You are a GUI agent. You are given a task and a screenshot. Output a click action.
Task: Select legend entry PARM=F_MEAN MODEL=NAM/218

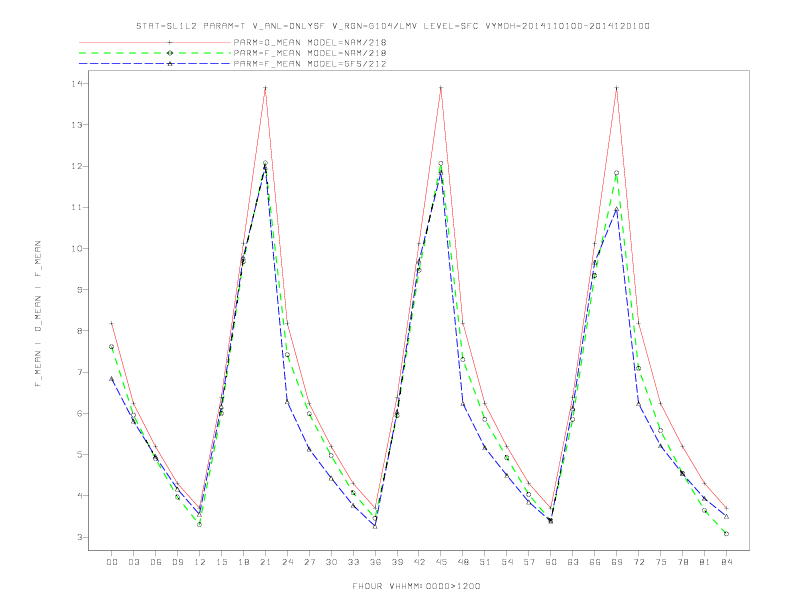[310, 53]
